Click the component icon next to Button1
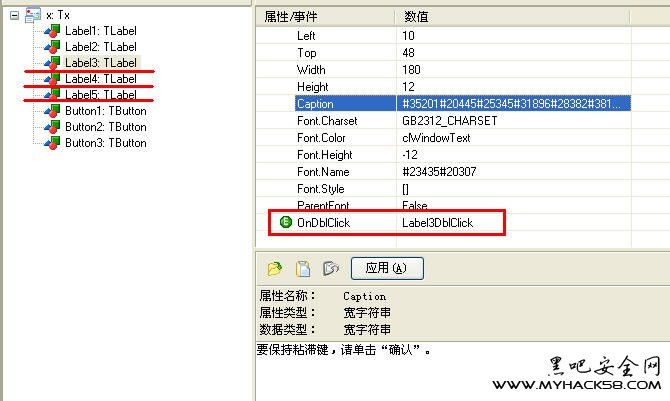This screenshot has width=670, height=401. pos(52,111)
